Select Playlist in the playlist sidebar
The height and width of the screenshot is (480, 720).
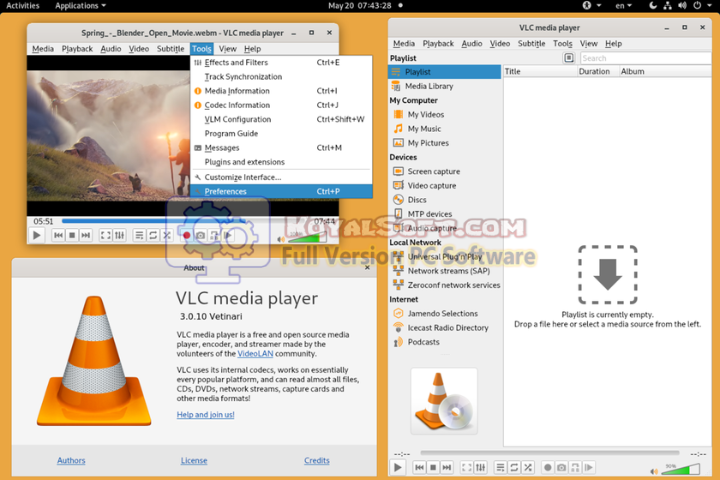coord(444,72)
